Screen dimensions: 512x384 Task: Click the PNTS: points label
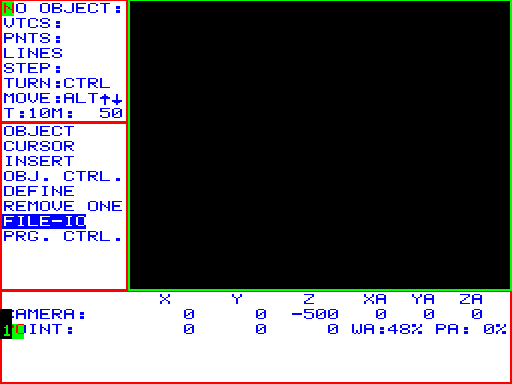[x=33, y=38]
